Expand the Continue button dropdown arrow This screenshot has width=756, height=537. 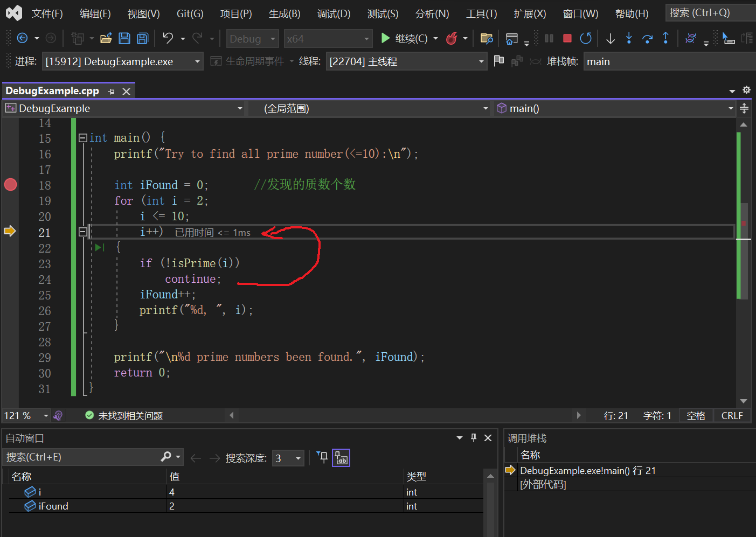tap(435, 38)
